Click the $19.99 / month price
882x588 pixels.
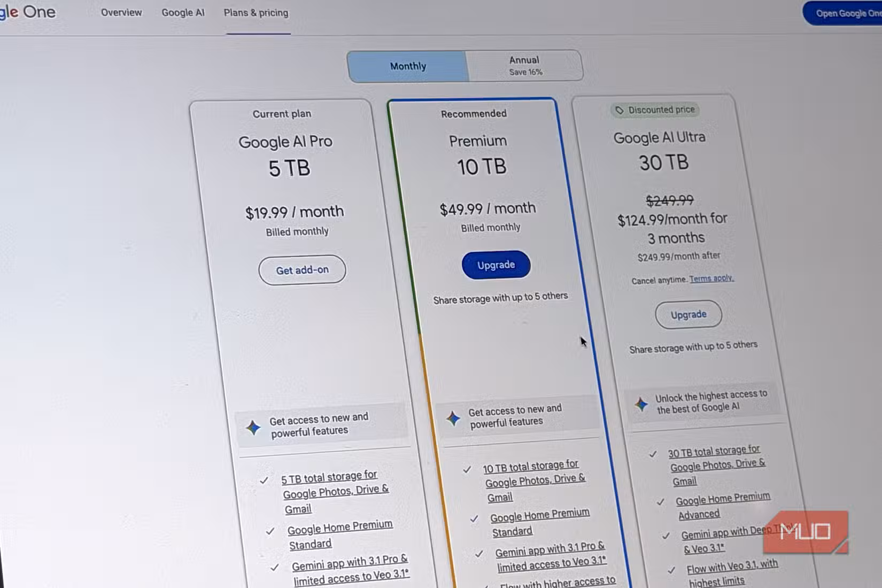tap(295, 212)
